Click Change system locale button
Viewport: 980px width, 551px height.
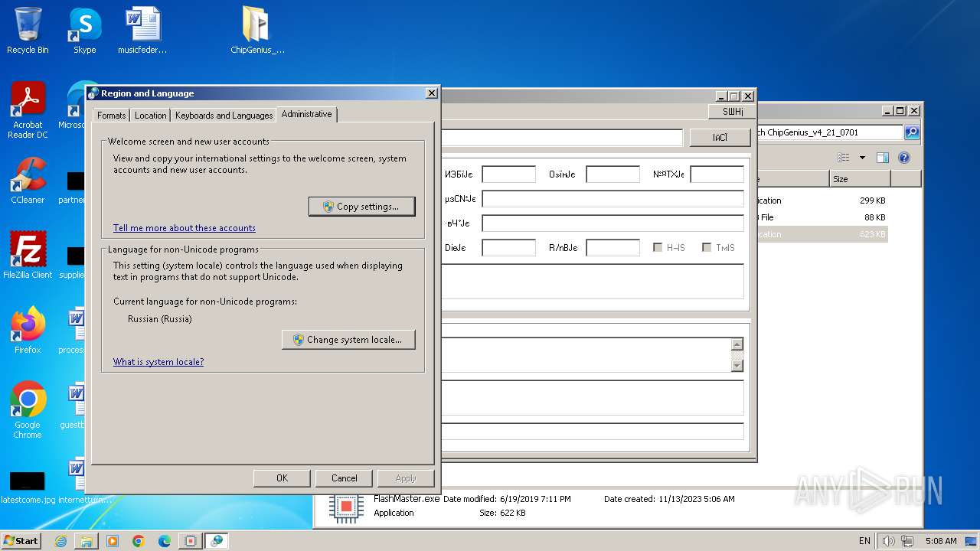[x=348, y=340]
